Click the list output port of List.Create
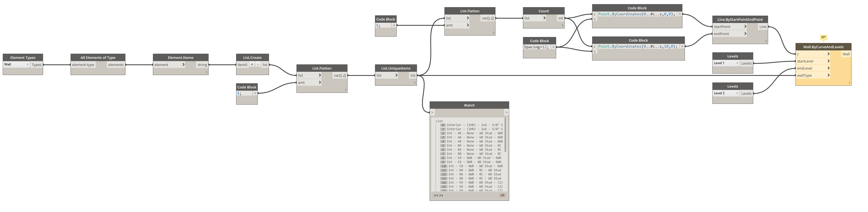The image size is (868, 212). coord(265,65)
